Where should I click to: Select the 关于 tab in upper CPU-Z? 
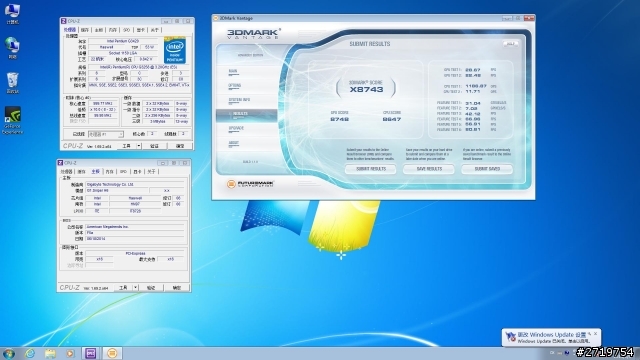coord(154,30)
